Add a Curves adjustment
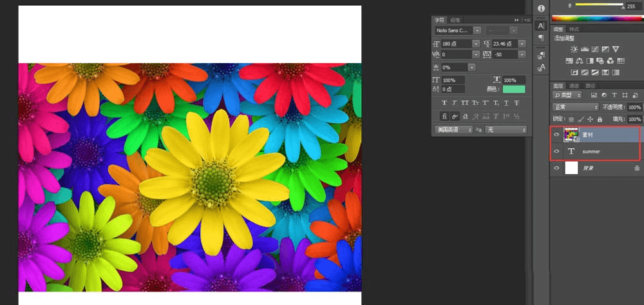The height and width of the screenshot is (305, 644). [595, 49]
